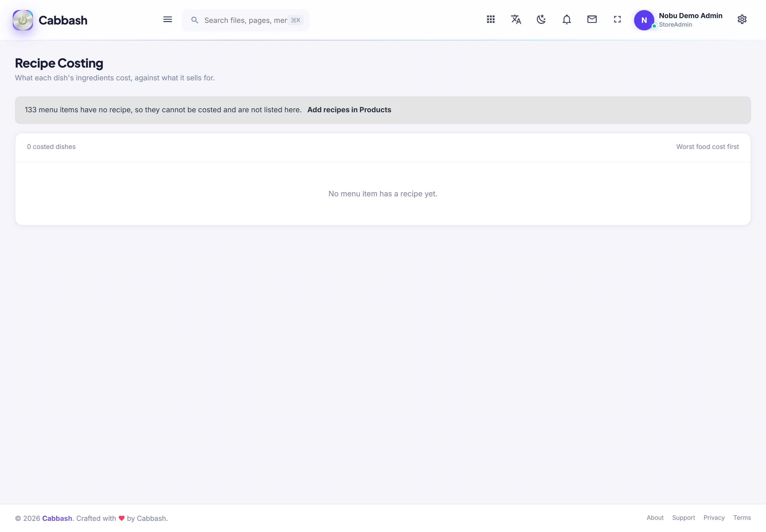
Task: Open the Support footer link
Action: [684, 518]
